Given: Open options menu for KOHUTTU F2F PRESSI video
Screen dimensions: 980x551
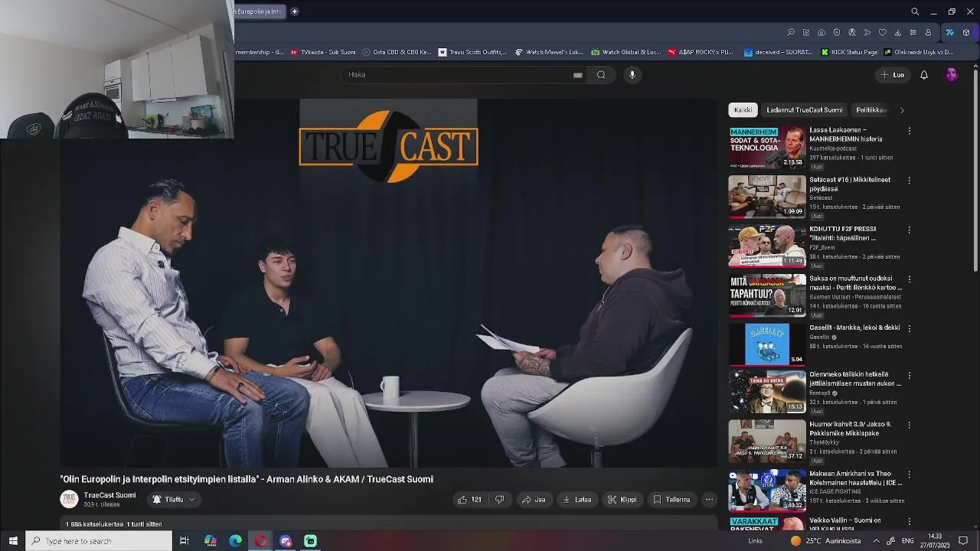Looking at the screenshot, I should (x=909, y=230).
